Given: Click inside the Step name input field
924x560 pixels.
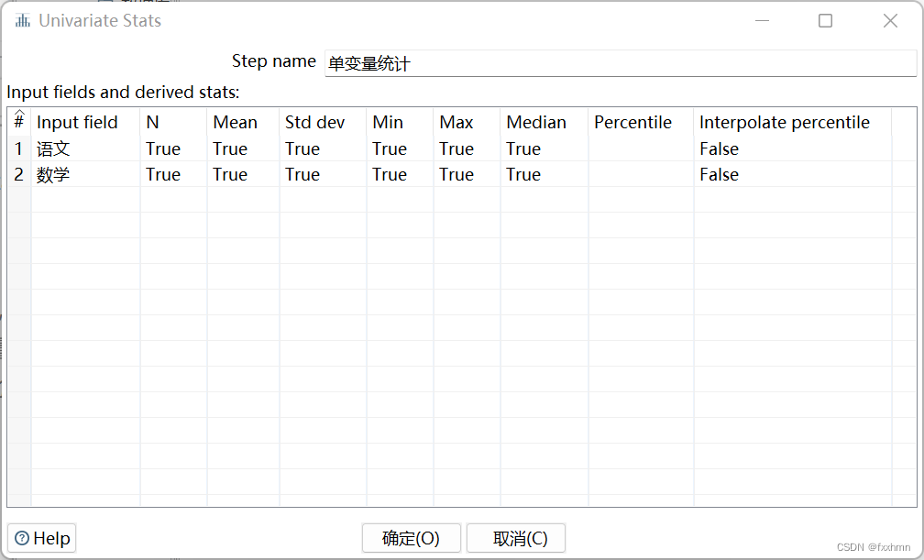Looking at the screenshot, I should pos(550,62).
